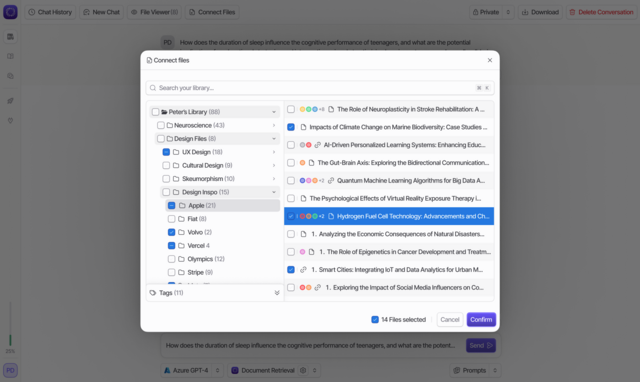640x382 pixels.
Task: Click the app logo icon in sidebar
Action: pyautogui.click(x=10, y=12)
